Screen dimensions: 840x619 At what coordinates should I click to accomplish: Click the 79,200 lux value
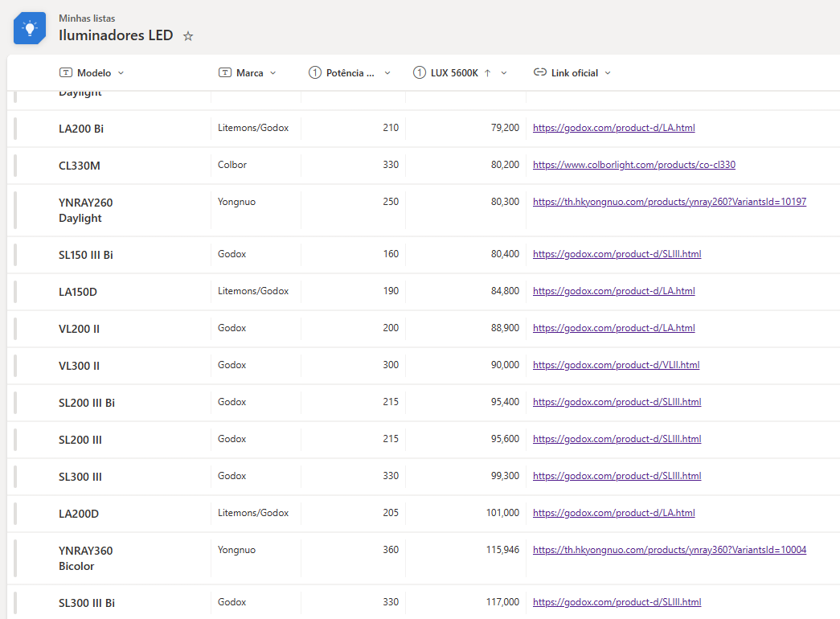pos(505,128)
